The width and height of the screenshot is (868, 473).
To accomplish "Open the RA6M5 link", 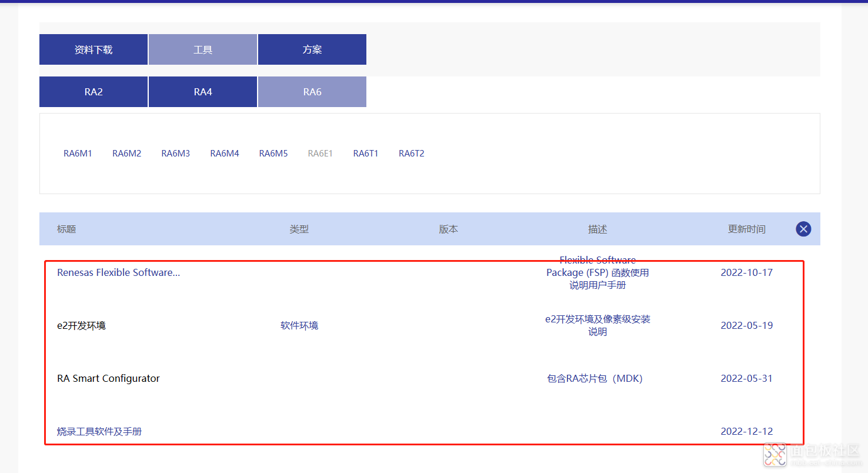I will tap(273, 154).
